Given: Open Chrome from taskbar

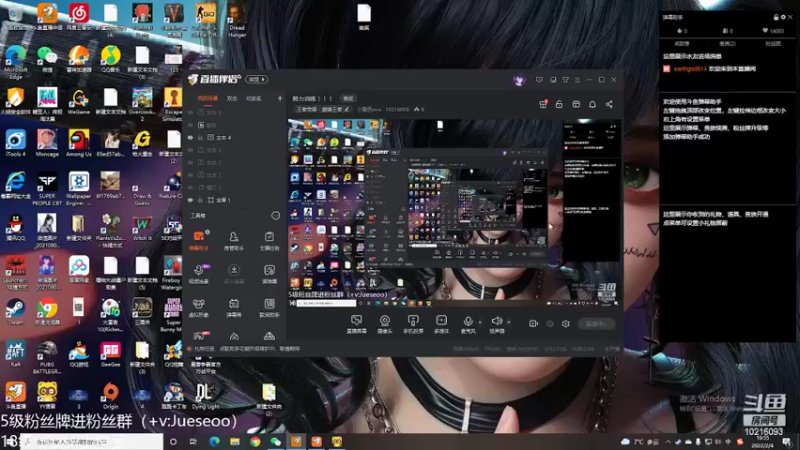Looking at the screenshot, I should click(x=256, y=442).
